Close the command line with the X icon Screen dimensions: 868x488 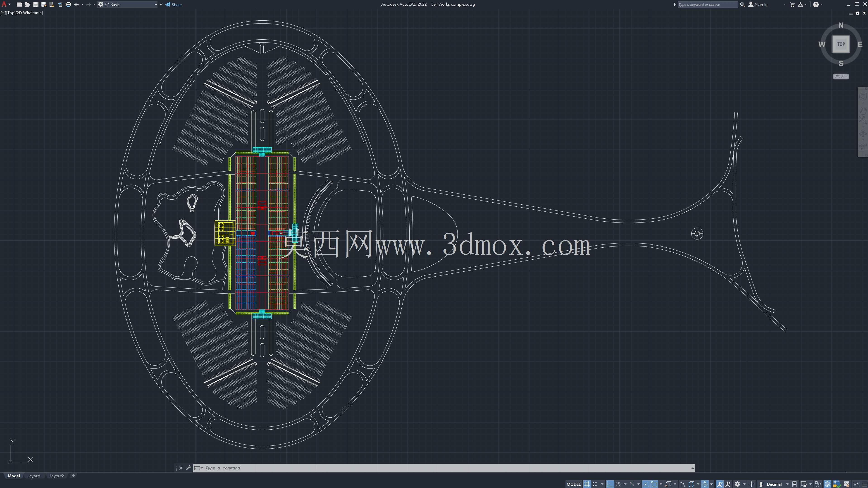pos(181,468)
